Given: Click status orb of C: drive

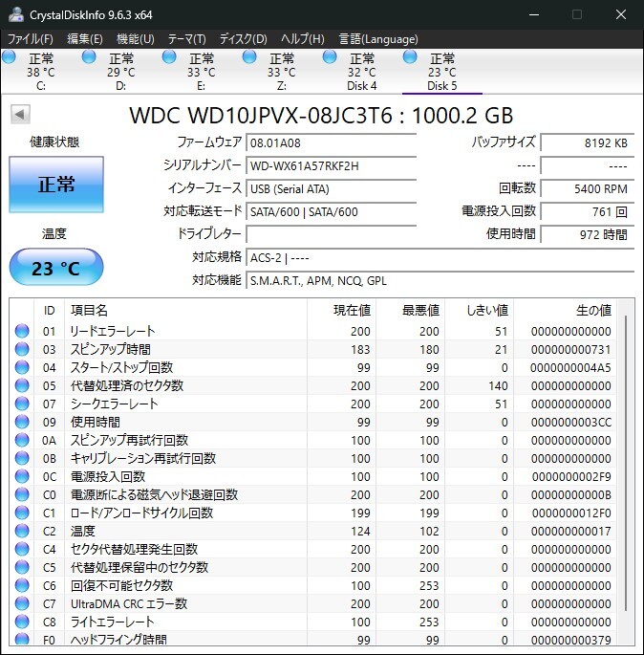Looking at the screenshot, I should point(9,56).
